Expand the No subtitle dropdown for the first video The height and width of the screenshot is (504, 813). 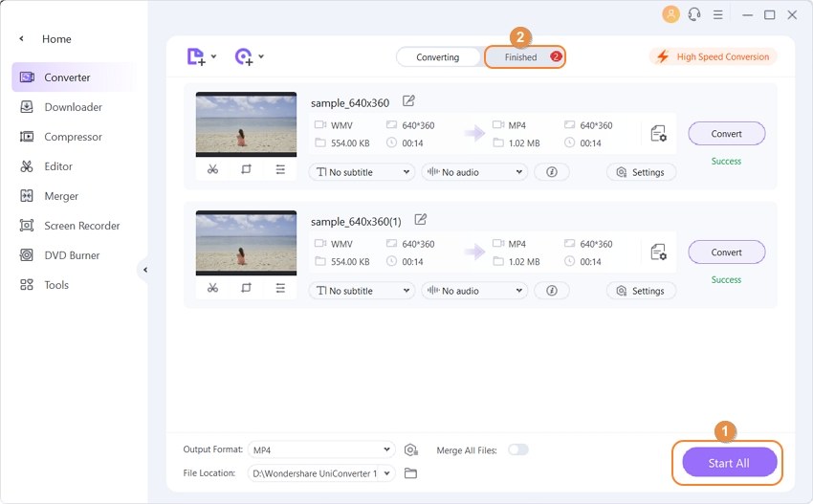(x=362, y=172)
